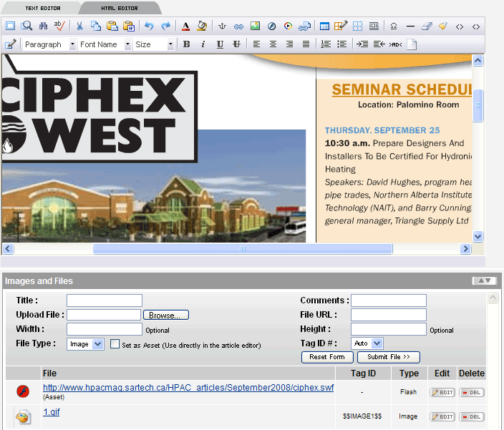Click editor vertical scrollbar down arrow
Viewport: 504px width, 430px height.
pos(478,237)
